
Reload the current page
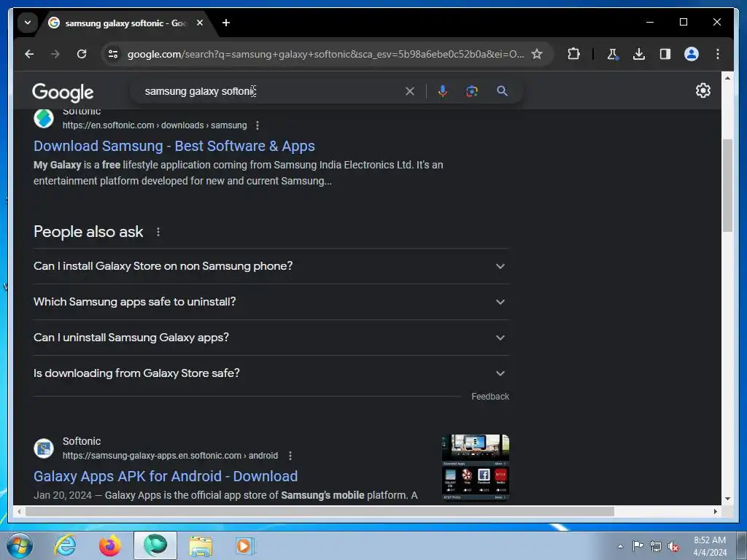[x=82, y=54]
